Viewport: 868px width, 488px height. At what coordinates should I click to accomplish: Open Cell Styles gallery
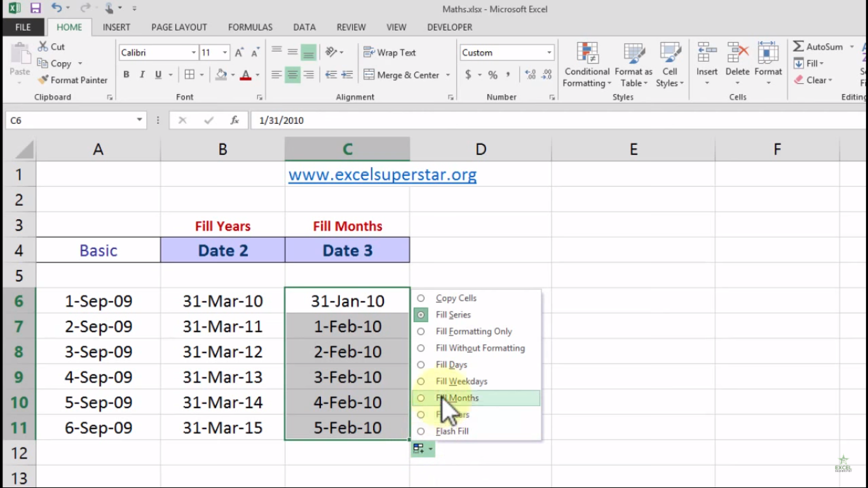pyautogui.click(x=670, y=65)
